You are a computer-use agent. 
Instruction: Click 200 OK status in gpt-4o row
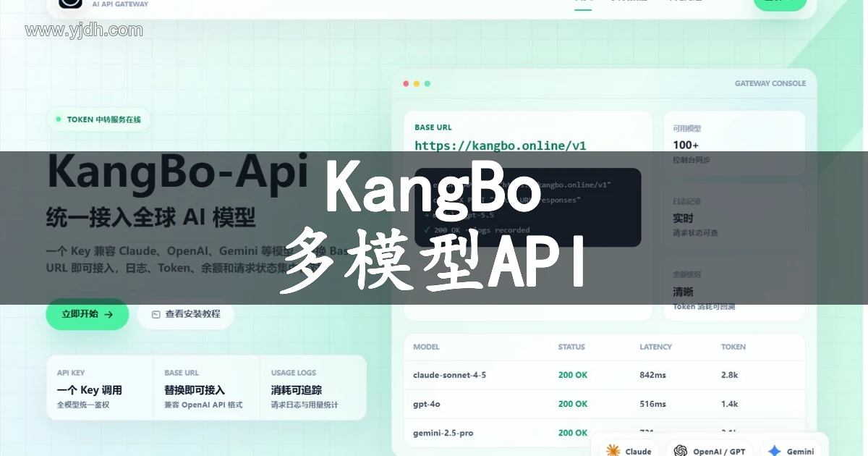pyautogui.click(x=572, y=404)
